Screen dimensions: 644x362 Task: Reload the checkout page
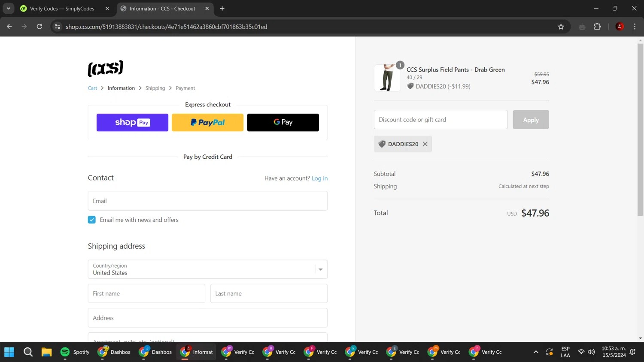click(x=39, y=27)
